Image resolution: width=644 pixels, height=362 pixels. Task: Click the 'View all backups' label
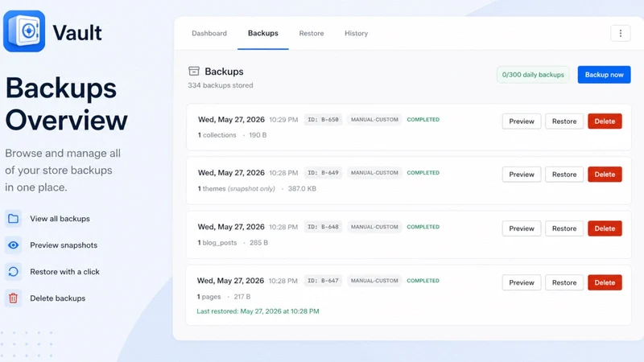pyautogui.click(x=60, y=219)
